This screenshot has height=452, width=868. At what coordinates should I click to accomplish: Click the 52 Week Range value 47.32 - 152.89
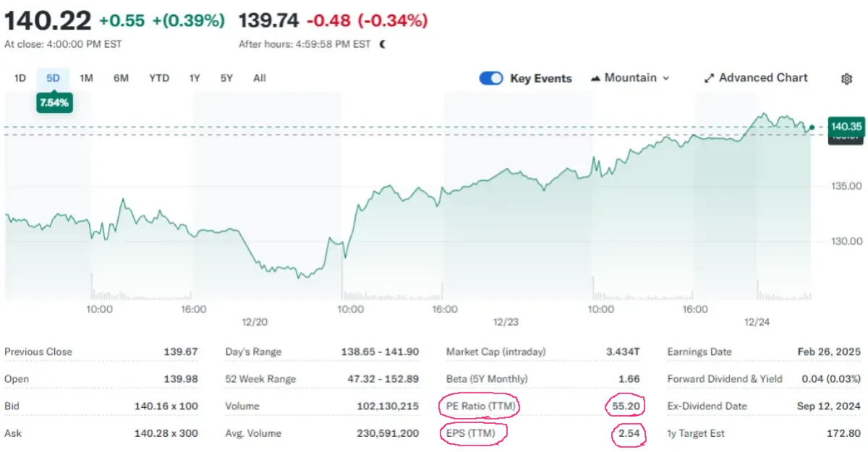[383, 379]
